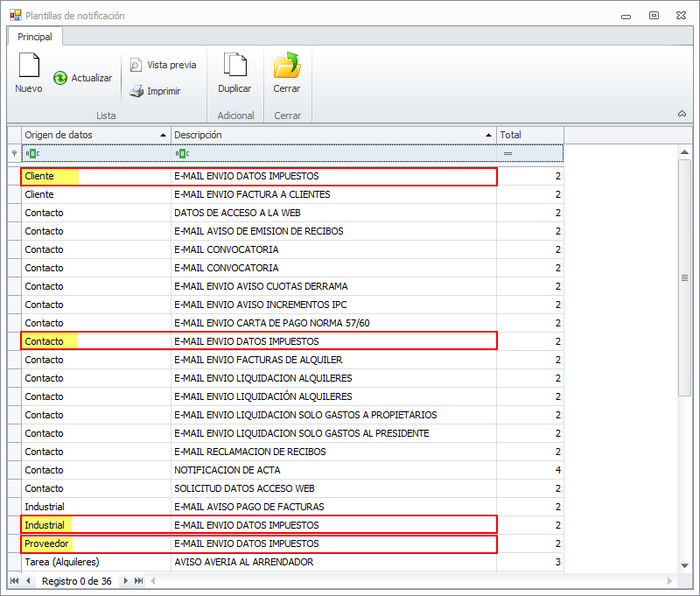This screenshot has width=700, height=596.
Task: Select row E-MAIL ENVIO AVISO CUOTAS DERRAMA
Action: [x=286, y=286]
